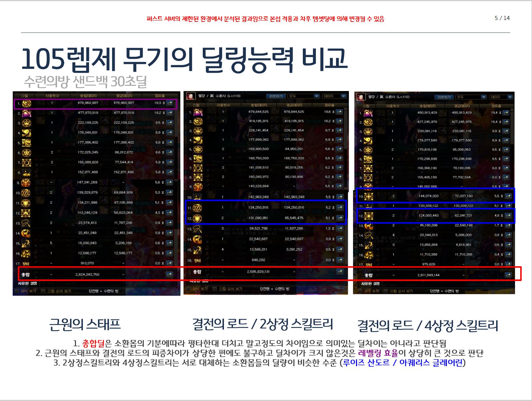Click 사용횟수 column header in middle panel
The height and width of the screenshot is (401, 532).
point(223,105)
